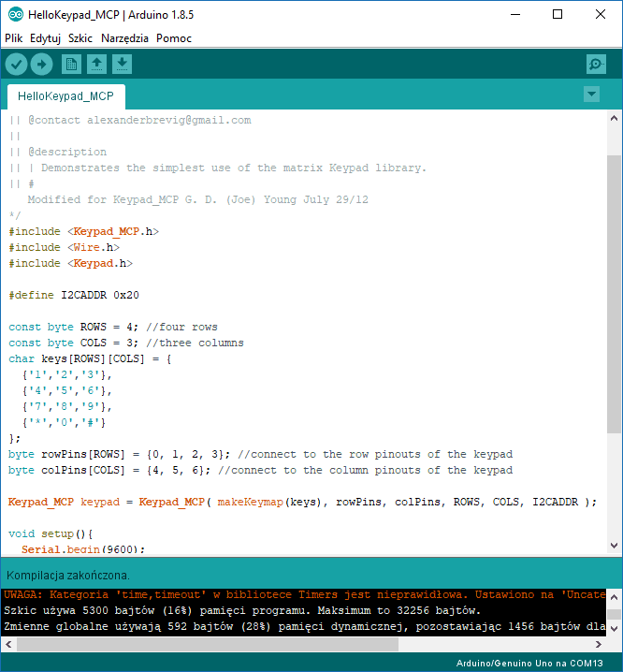This screenshot has width=623, height=672.
Task: Click the {'*','0','#'} row
Action: pyautogui.click(x=65, y=422)
